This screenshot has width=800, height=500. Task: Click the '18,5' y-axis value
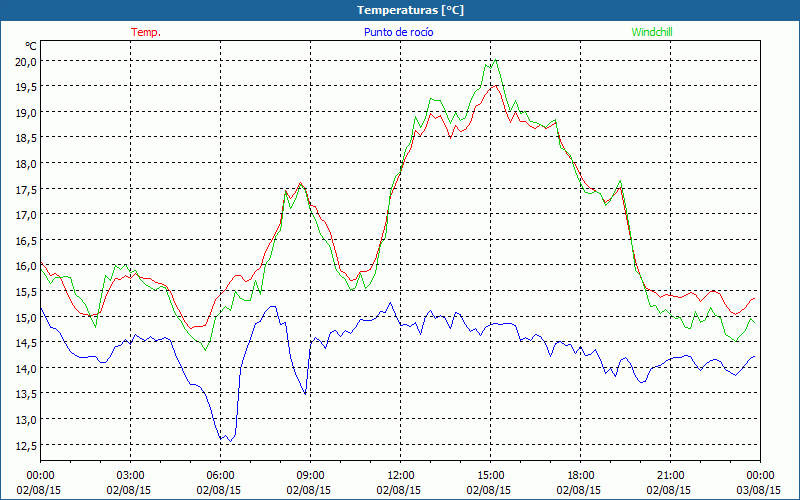click(27, 138)
